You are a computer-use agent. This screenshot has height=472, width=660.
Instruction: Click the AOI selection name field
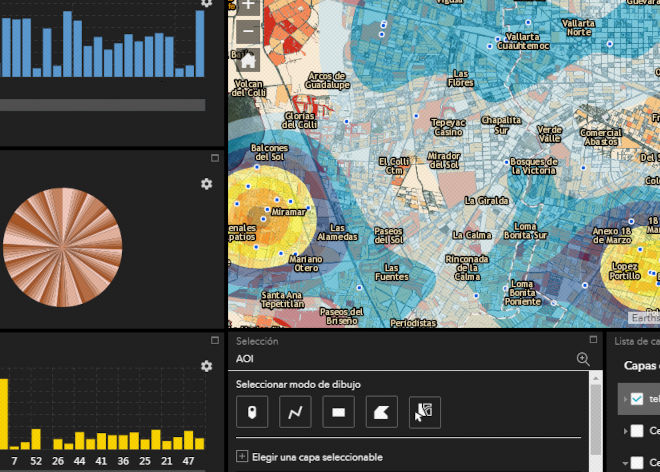pos(400,358)
